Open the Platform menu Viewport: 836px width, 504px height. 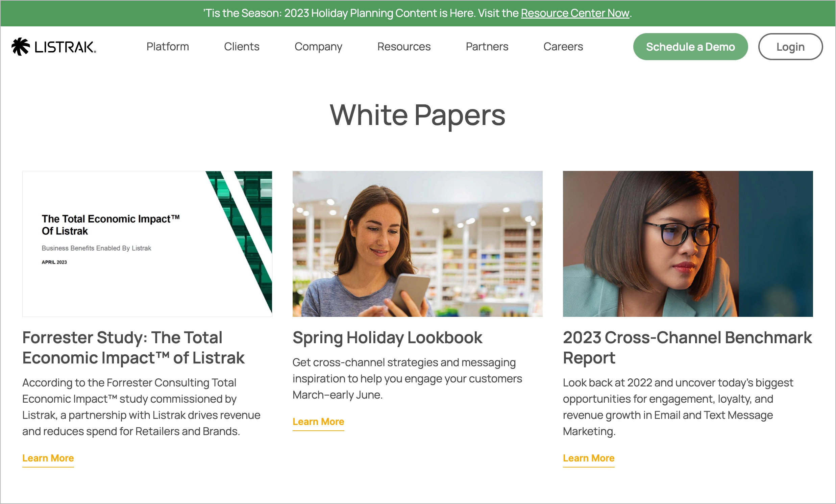click(168, 47)
